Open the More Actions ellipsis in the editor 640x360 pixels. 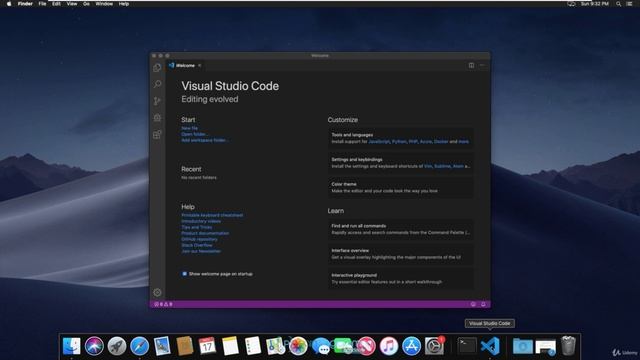click(482, 65)
